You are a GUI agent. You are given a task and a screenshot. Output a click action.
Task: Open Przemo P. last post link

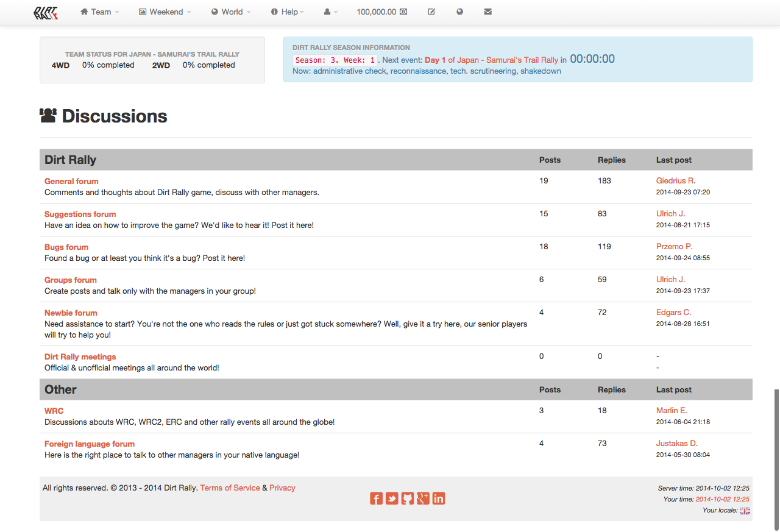coord(674,246)
